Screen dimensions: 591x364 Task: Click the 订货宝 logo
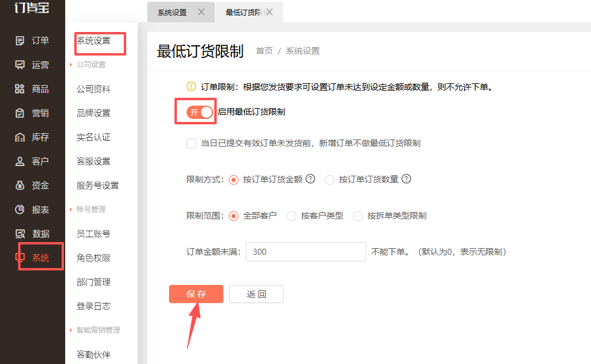tap(32, 7)
